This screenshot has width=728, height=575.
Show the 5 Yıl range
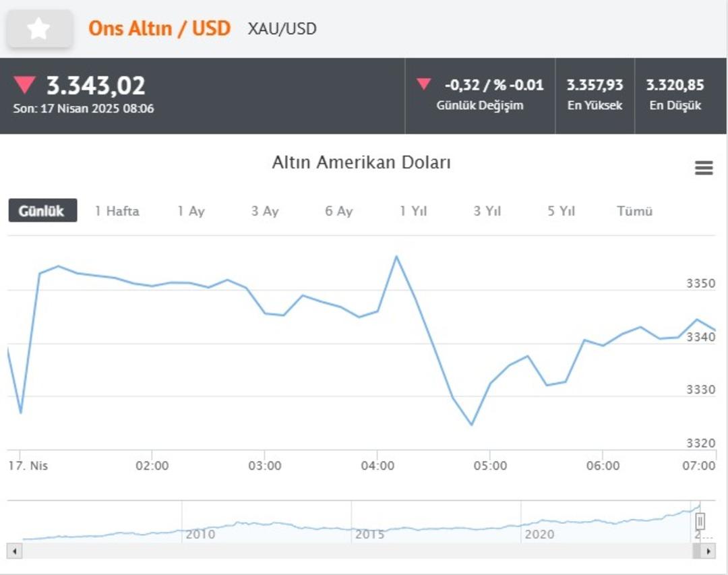coord(562,211)
